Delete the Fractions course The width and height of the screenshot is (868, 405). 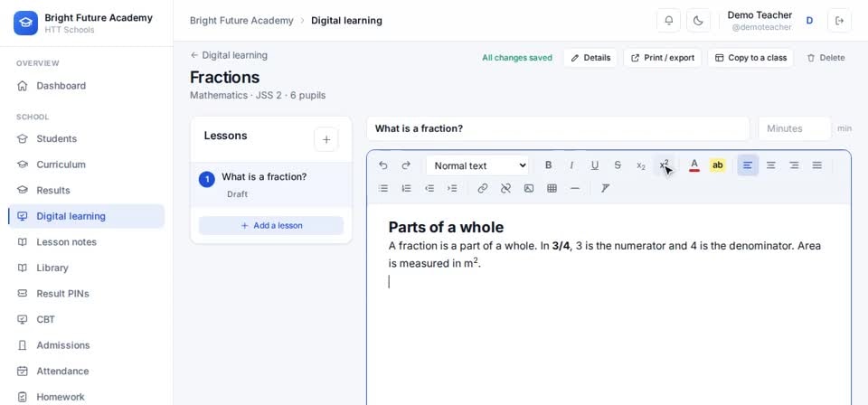pyautogui.click(x=826, y=58)
